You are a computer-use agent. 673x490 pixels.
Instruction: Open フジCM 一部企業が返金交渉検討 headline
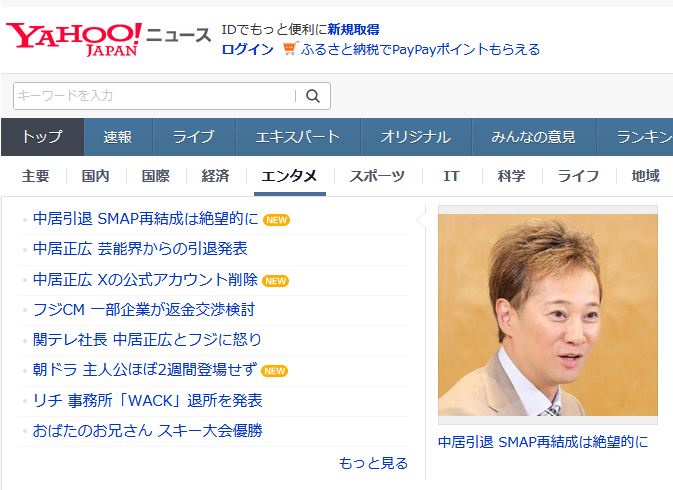144,309
